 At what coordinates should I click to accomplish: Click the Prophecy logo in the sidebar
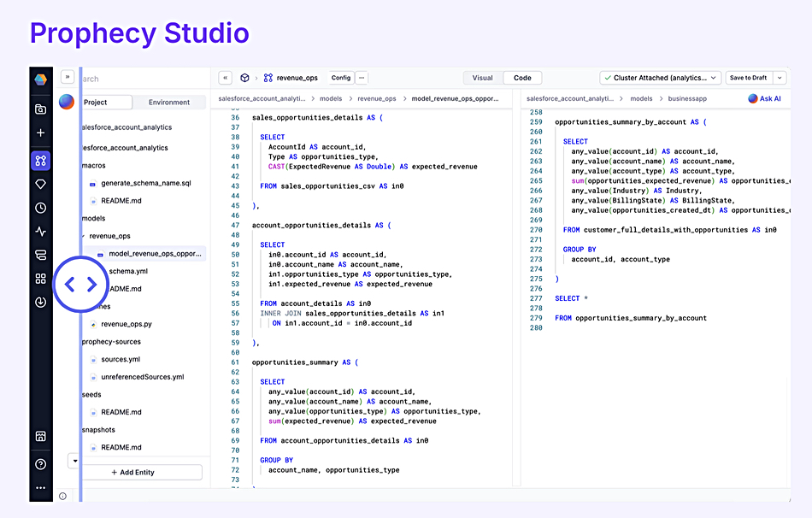pyautogui.click(x=40, y=79)
